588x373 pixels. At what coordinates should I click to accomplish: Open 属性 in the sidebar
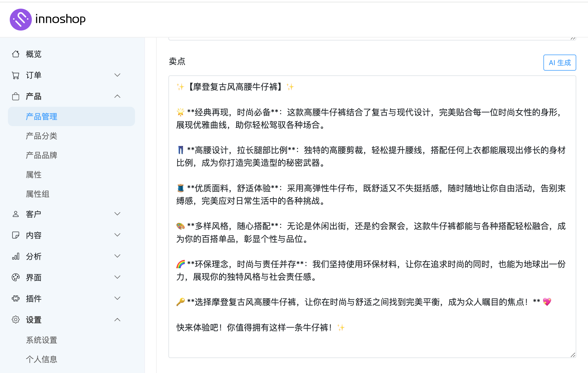click(x=33, y=174)
